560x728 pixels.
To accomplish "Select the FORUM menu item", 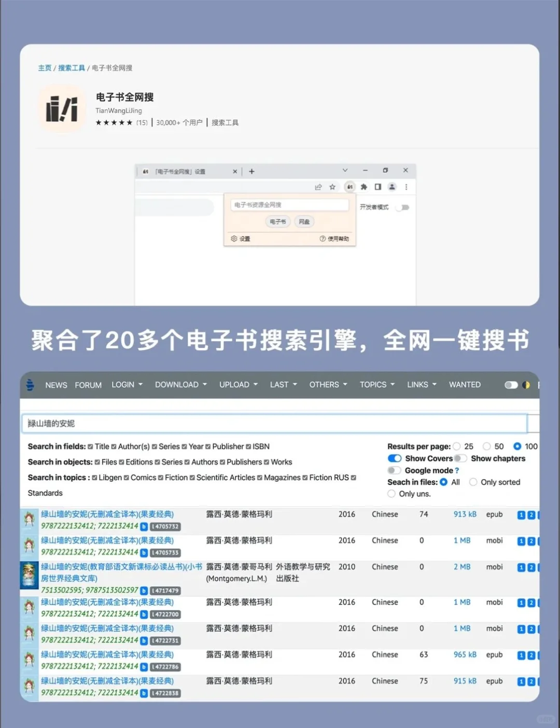I will point(88,385).
